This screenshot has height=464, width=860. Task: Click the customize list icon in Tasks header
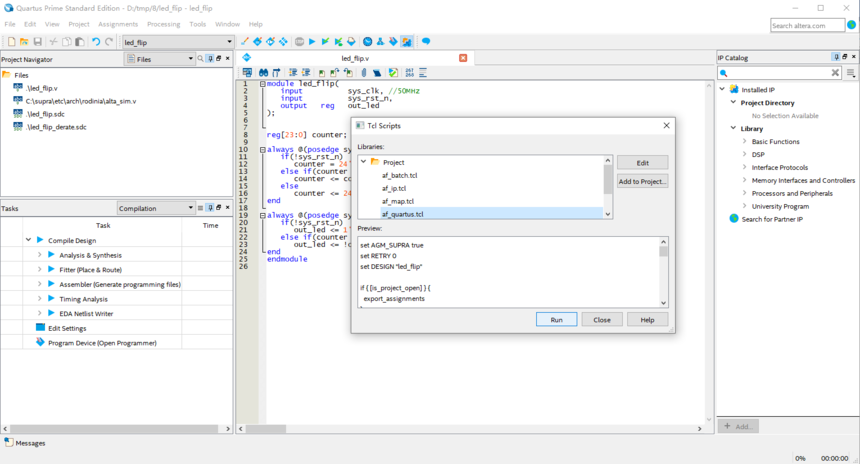(x=200, y=208)
